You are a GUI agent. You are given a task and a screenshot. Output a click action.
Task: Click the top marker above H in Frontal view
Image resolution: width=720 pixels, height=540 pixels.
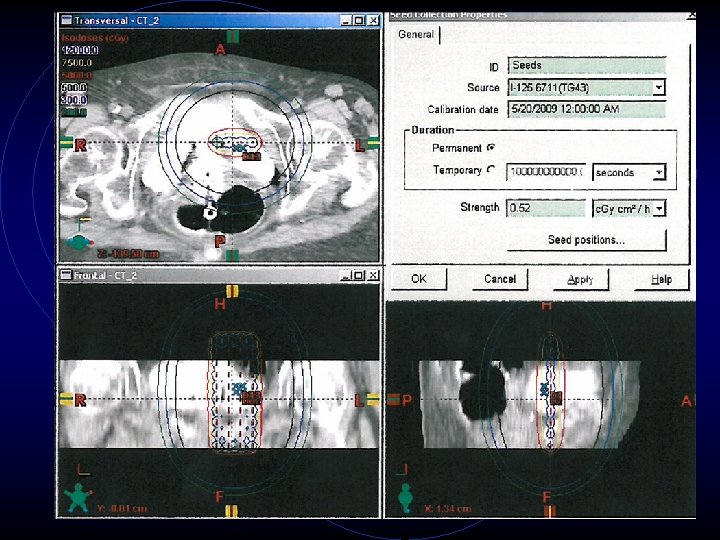click(x=232, y=291)
